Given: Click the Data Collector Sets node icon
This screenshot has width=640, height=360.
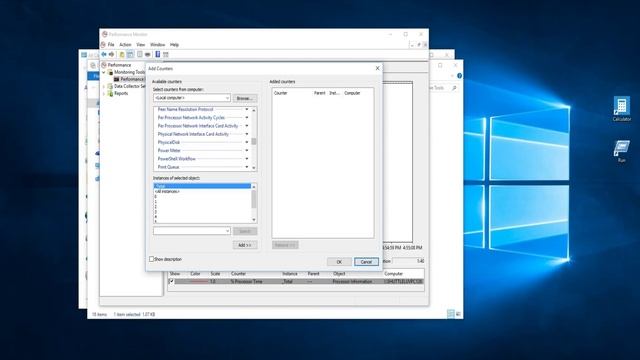Looking at the screenshot, I should pyautogui.click(x=110, y=86).
